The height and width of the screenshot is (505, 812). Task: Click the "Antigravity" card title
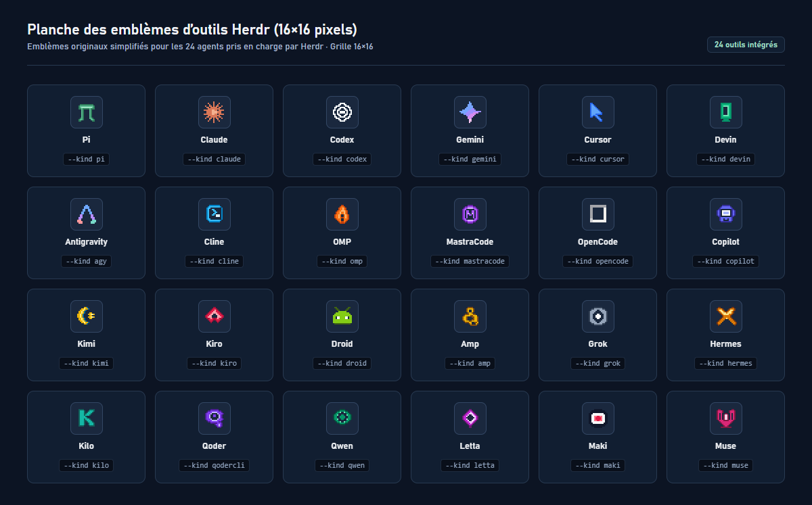[86, 242]
